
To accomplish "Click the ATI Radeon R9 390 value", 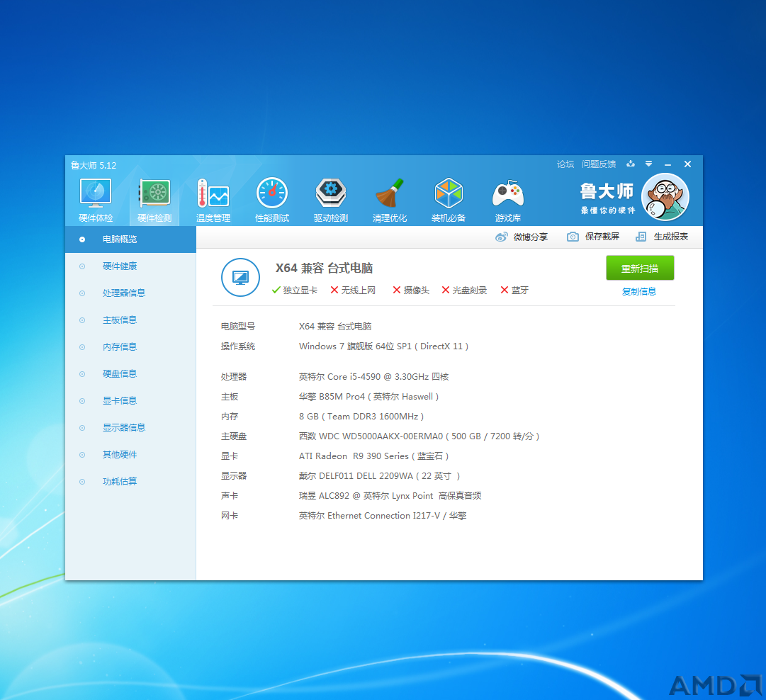I will click(373, 456).
